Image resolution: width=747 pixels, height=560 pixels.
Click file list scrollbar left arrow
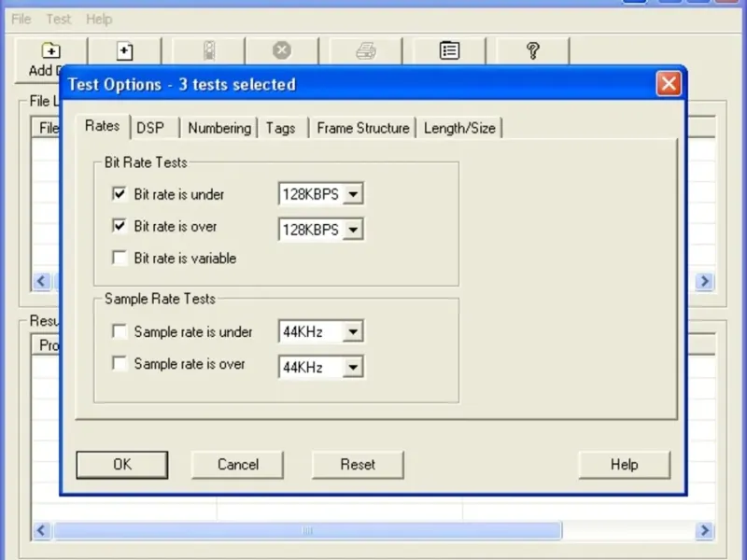click(41, 281)
